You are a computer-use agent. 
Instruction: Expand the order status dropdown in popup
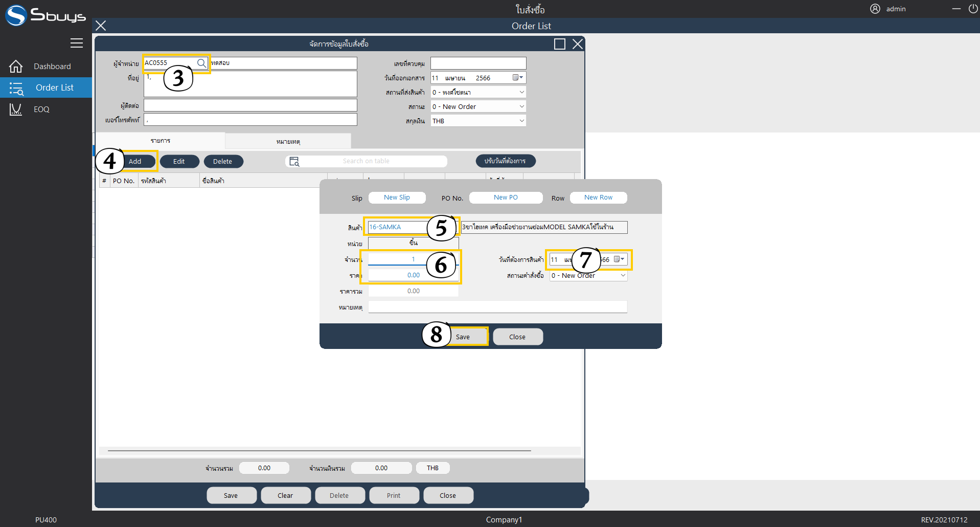(623, 275)
